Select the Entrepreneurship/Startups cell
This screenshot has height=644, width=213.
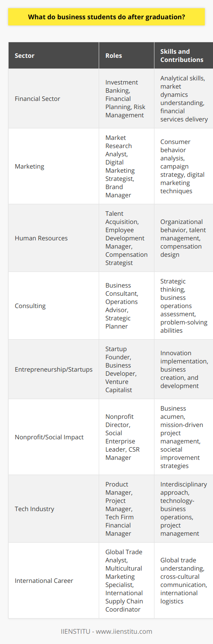click(x=54, y=369)
